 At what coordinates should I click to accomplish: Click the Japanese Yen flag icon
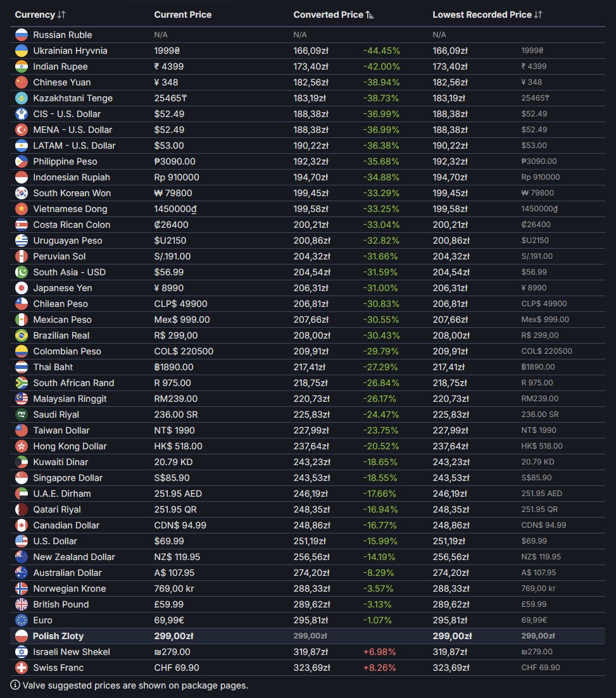click(22, 288)
